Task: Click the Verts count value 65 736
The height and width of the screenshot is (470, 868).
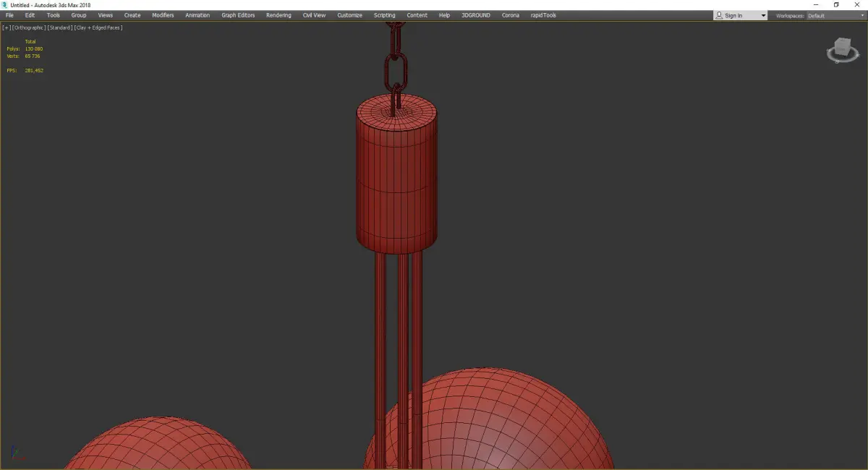Action: pos(33,56)
